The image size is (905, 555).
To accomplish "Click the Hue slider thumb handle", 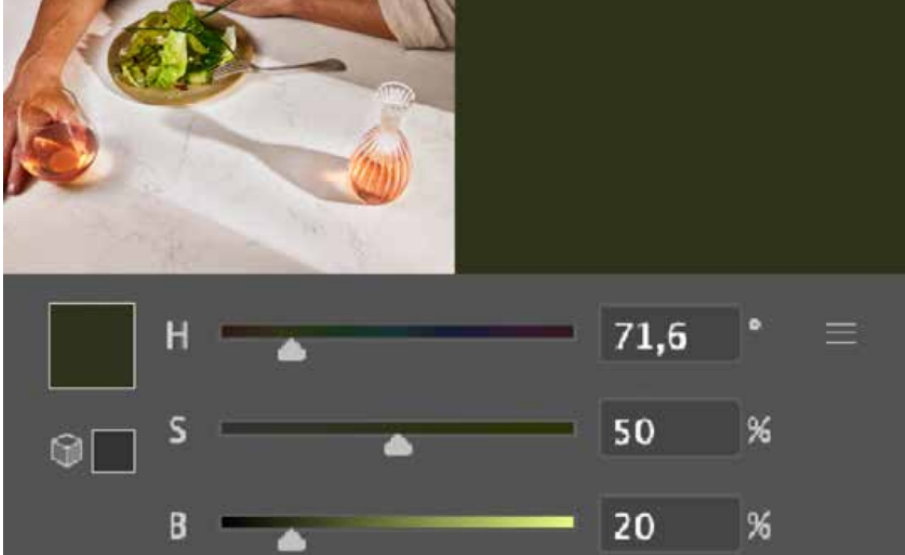I will [x=291, y=350].
